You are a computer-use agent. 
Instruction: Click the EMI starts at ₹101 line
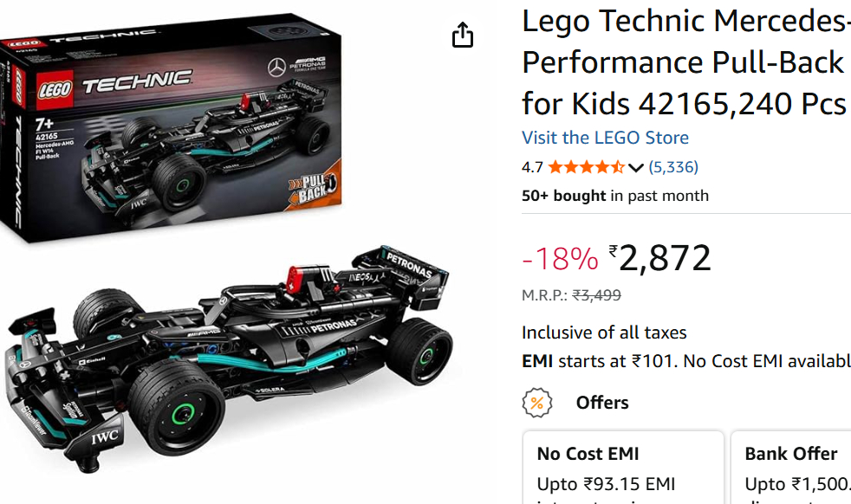tap(685, 361)
